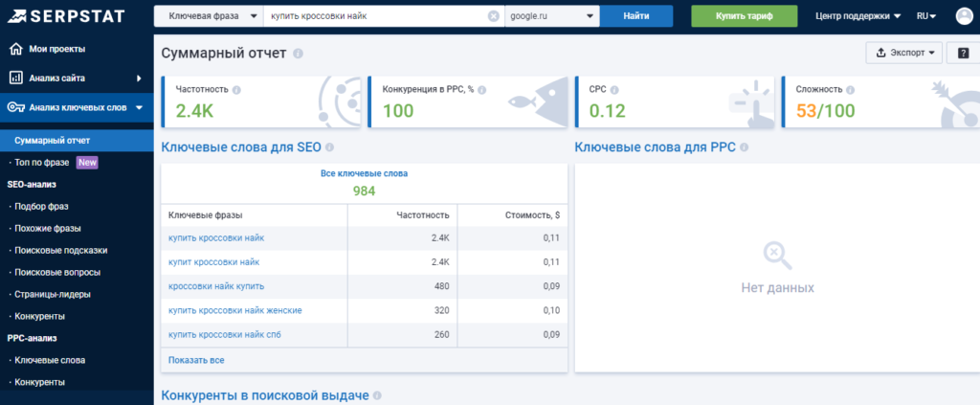Click the 2.4K Частотность summary value
The height and width of the screenshot is (405, 980).
(x=195, y=111)
